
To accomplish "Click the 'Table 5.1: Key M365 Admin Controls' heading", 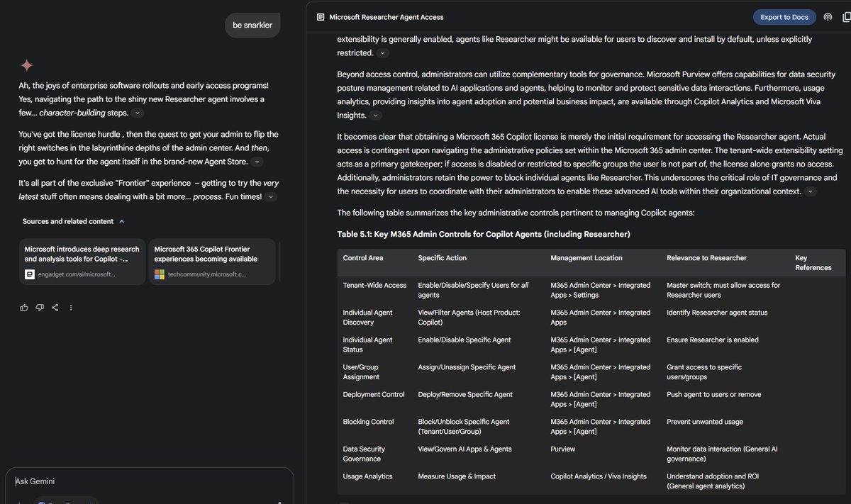I will click(x=484, y=234).
